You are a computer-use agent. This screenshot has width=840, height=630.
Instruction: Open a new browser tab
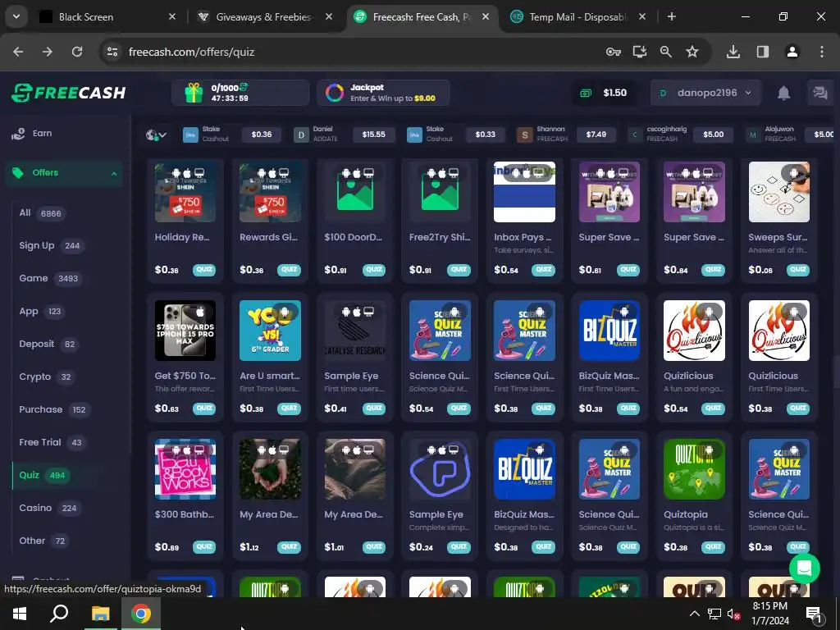[671, 16]
